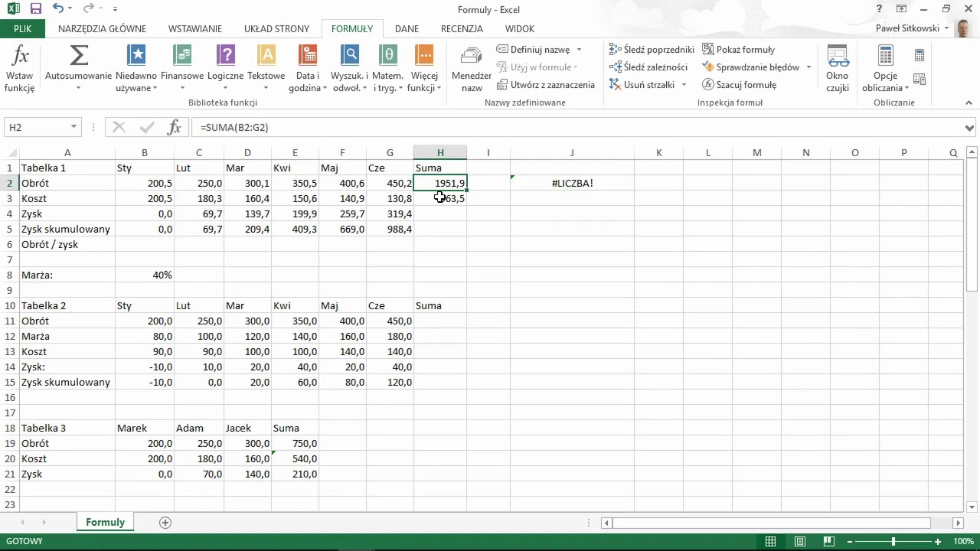Open Logiczne functions icon
Screen dimensions: 980x551
coord(225,56)
